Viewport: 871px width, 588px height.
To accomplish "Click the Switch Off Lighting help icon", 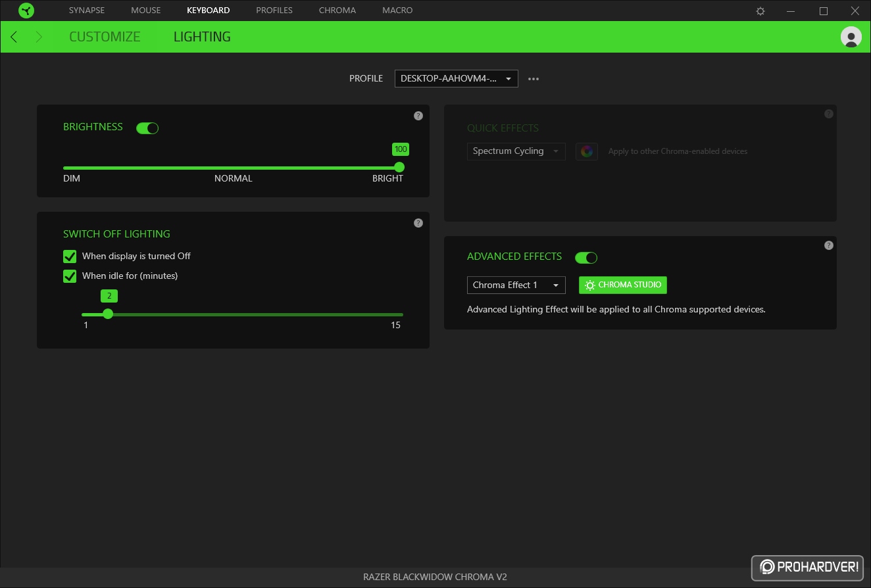I will click(418, 223).
